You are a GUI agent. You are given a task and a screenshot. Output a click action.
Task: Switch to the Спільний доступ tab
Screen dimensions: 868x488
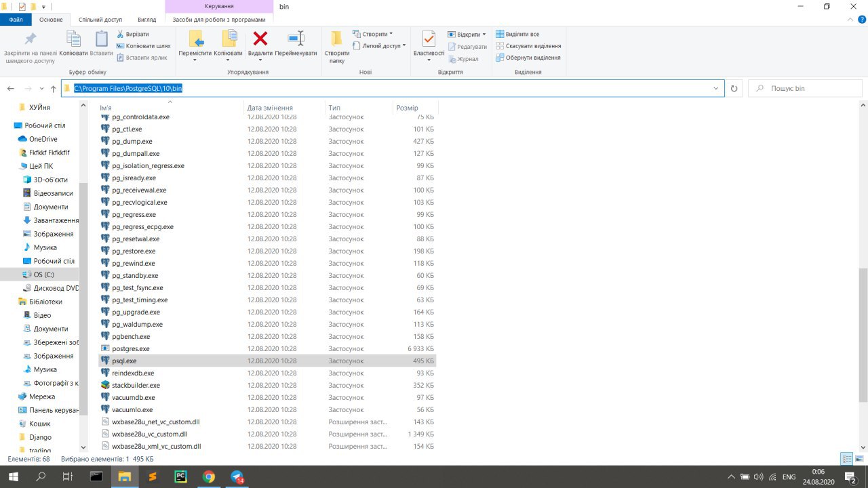[x=100, y=20]
